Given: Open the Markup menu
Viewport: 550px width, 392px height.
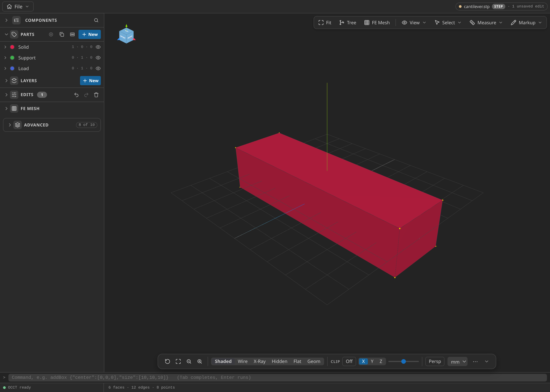Looking at the screenshot, I should pyautogui.click(x=526, y=23).
